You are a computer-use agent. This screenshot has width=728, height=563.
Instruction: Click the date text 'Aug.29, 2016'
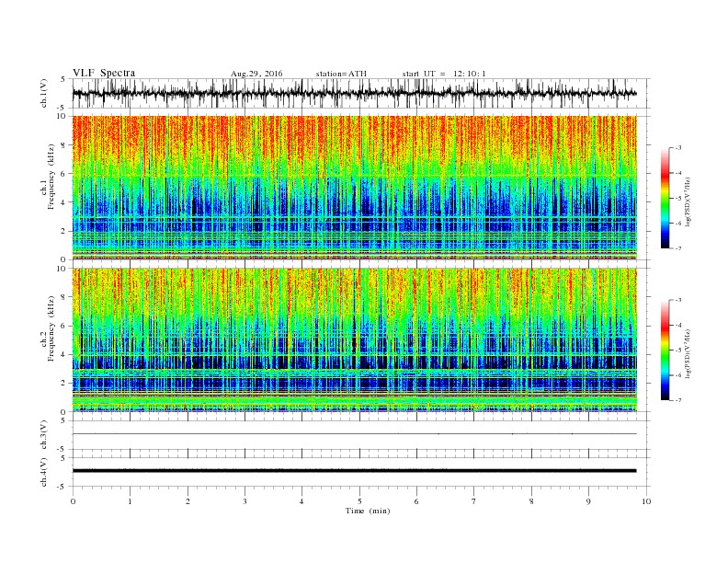tap(256, 74)
